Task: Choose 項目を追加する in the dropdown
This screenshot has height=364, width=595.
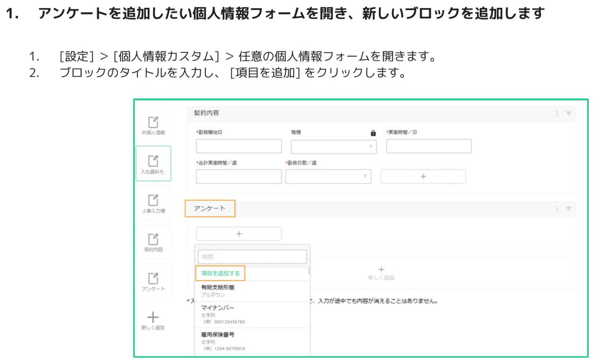Action: click(220, 273)
